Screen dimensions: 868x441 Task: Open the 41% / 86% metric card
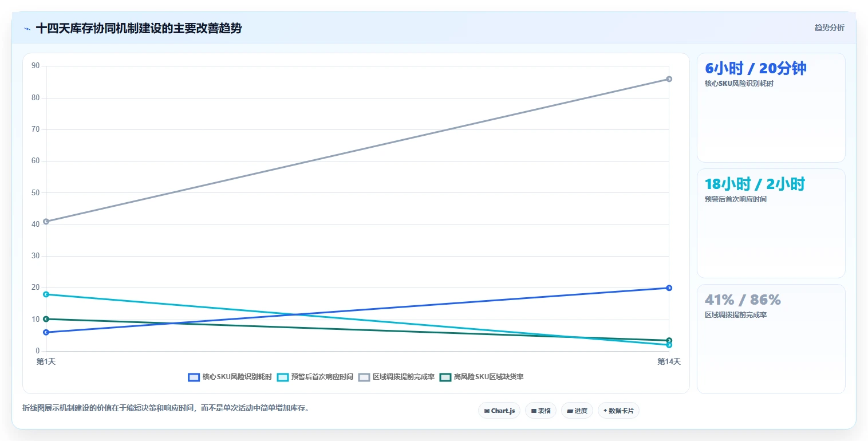pyautogui.click(x=771, y=339)
